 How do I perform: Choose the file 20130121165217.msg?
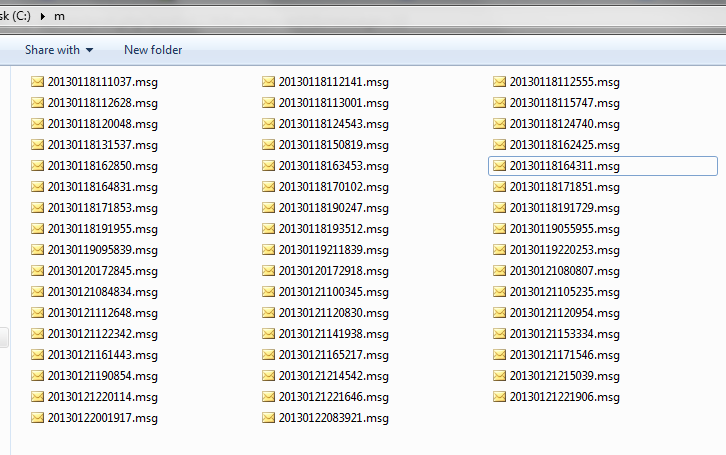click(334, 355)
